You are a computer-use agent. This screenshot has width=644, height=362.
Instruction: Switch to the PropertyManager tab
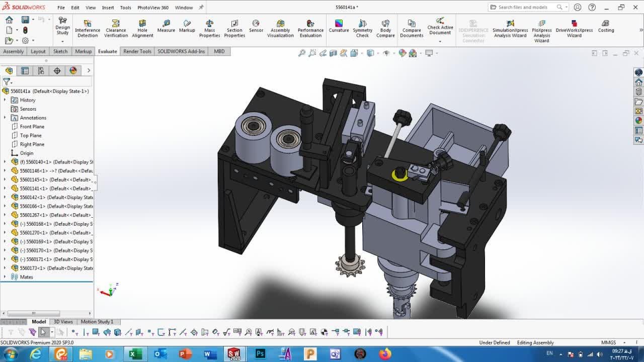tap(25, 71)
